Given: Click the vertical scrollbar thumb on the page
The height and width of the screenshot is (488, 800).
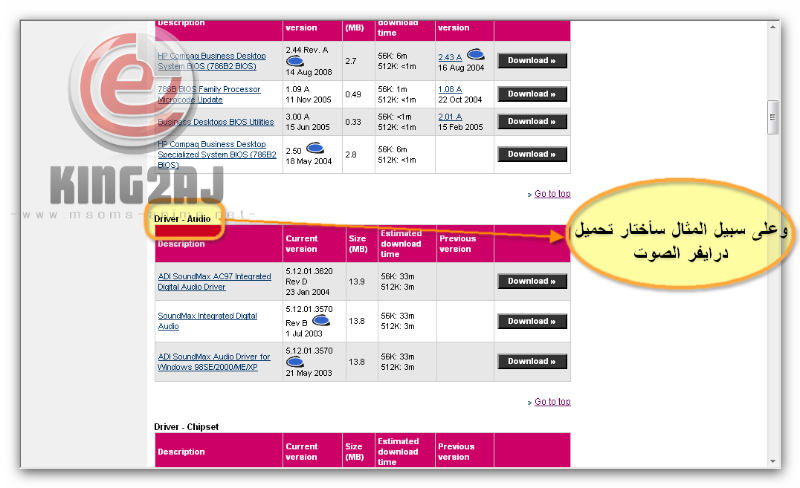Looking at the screenshot, I should pyautogui.click(x=772, y=117).
